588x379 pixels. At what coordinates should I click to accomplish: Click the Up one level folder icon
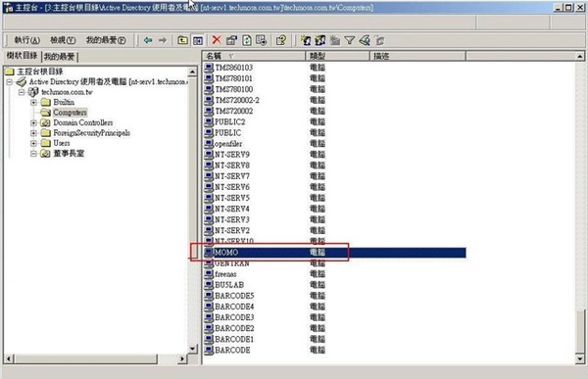pyautogui.click(x=182, y=40)
